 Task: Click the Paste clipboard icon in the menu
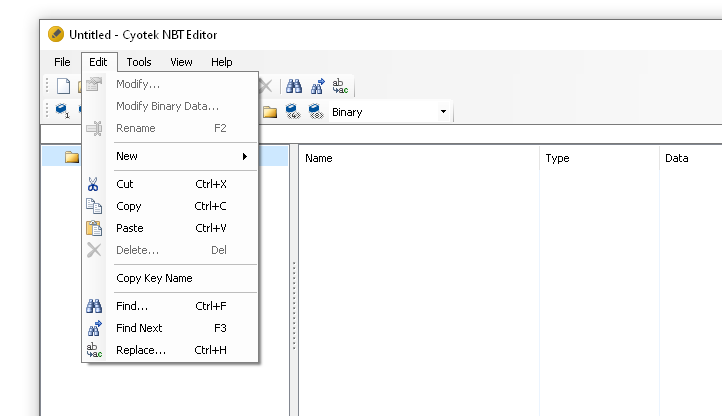pos(94,228)
